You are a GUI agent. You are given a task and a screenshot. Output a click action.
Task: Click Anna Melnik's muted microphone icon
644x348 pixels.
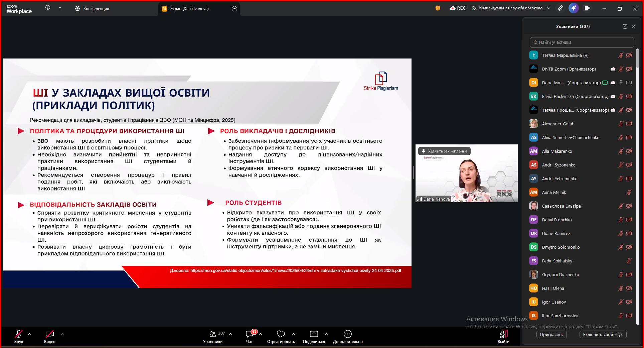(x=629, y=193)
